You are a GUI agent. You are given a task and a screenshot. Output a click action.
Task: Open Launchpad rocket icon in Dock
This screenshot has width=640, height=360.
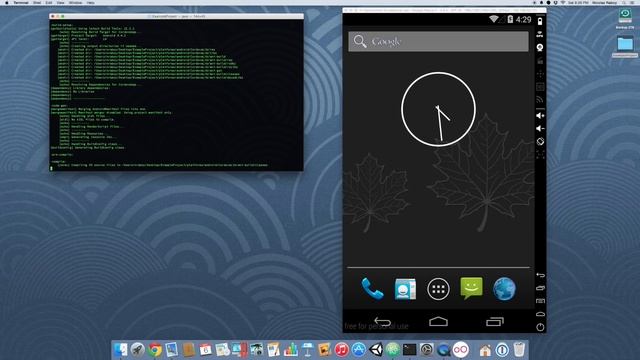[138, 350]
